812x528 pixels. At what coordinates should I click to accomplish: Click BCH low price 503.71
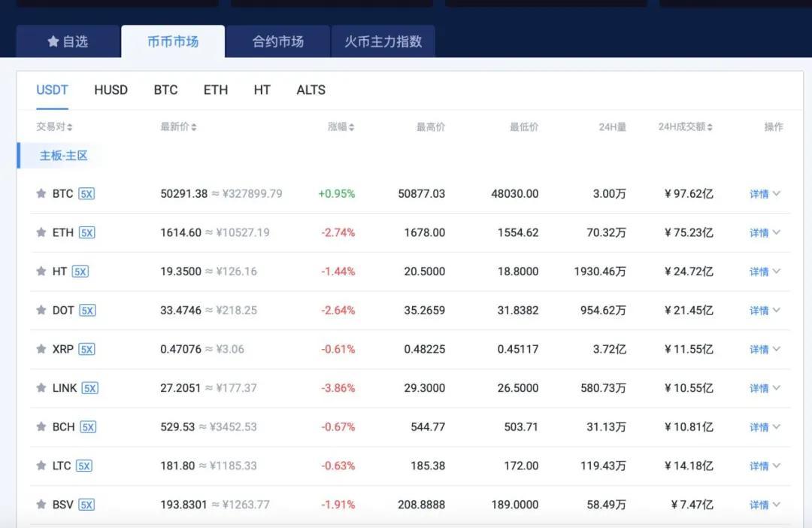[521, 427]
